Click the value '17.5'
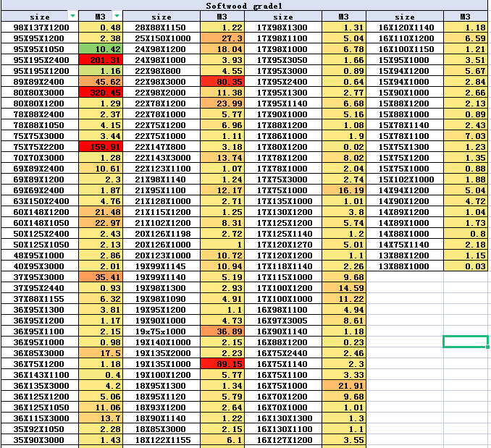The height and width of the screenshot is (448, 491). click(101, 353)
